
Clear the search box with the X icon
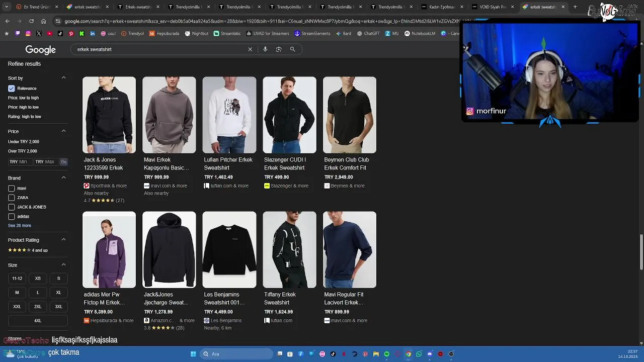point(250,49)
